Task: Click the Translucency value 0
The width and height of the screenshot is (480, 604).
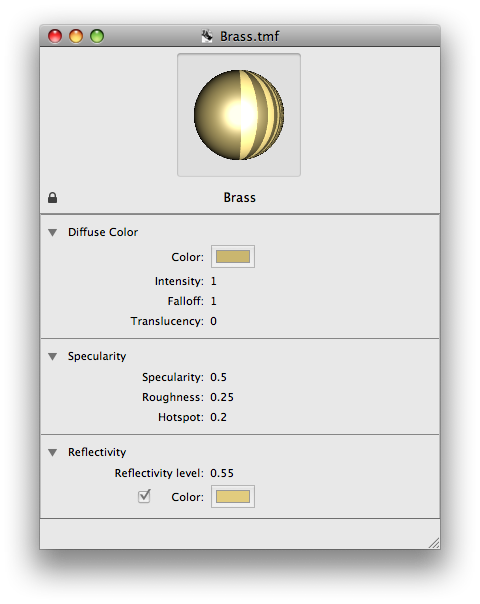Action: 213,321
